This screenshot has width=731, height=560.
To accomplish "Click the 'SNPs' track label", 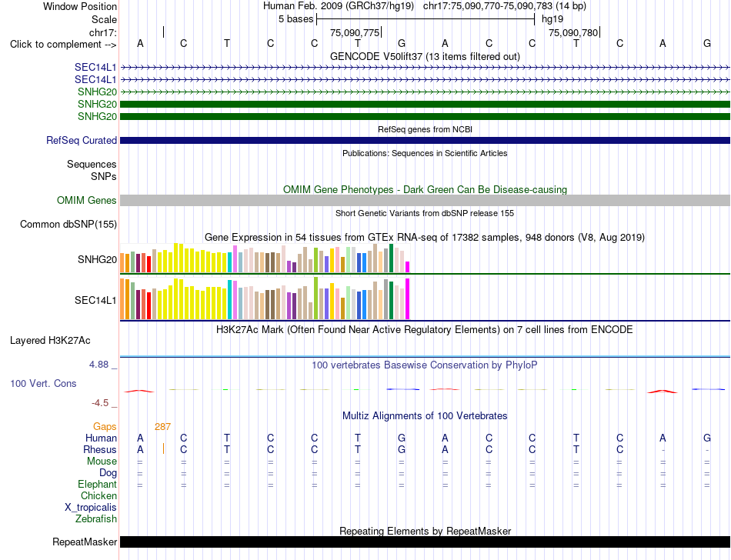I will point(104,177).
